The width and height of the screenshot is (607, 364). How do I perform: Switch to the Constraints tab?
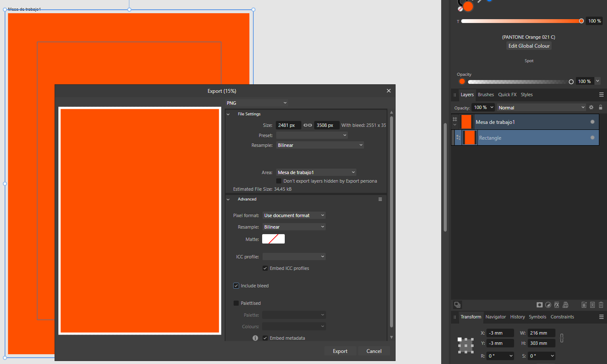tap(562, 317)
